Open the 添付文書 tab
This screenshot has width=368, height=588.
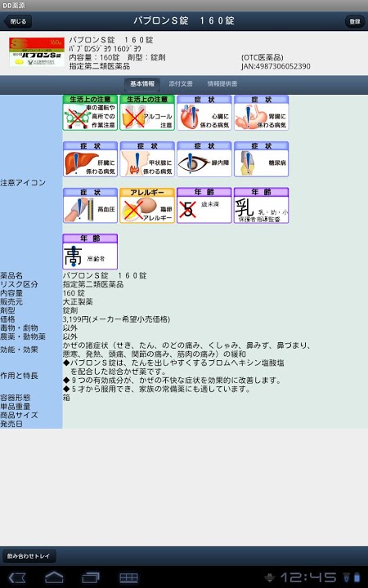point(181,84)
